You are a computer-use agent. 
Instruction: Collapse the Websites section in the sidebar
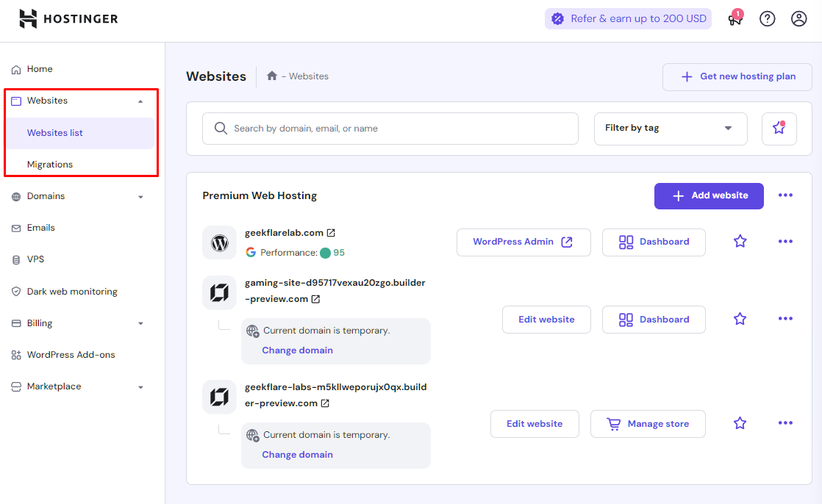pyautogui.click(x=140, y=100)
